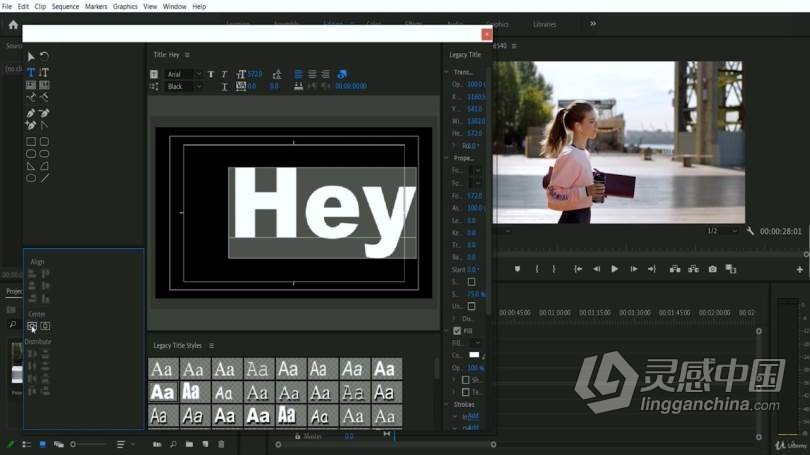Click the Home icon
The image size is (810, 455).
click(13, 24)
